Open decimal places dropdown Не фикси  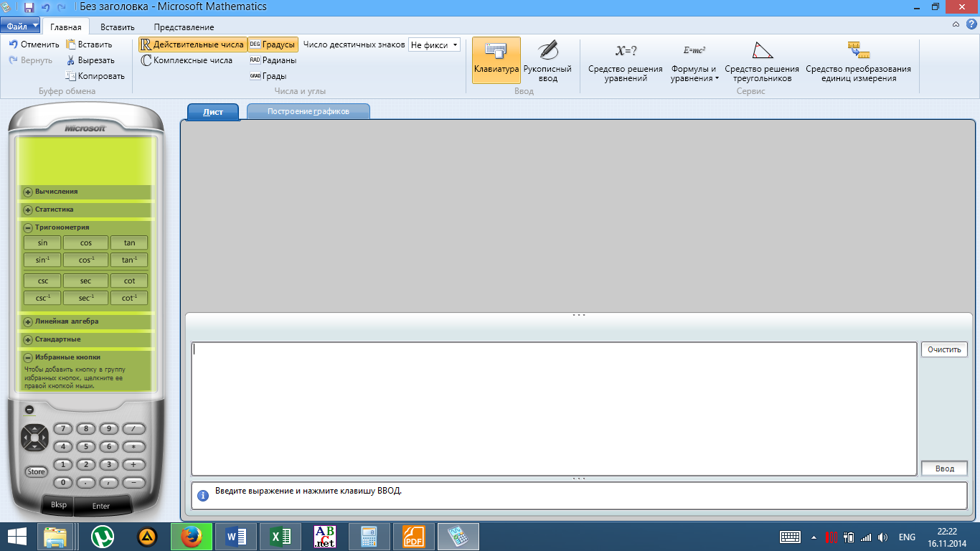(x=434, y=44)
